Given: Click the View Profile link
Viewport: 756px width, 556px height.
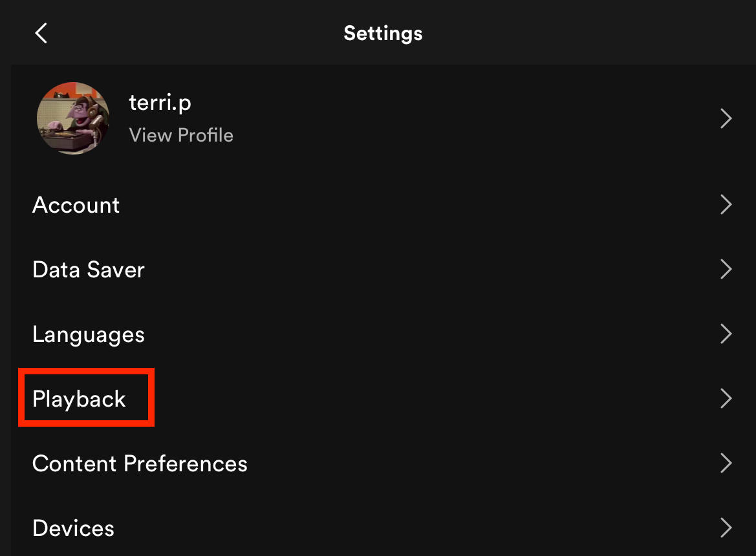Looking at the screenshot, I should click(x=181, y=135).
